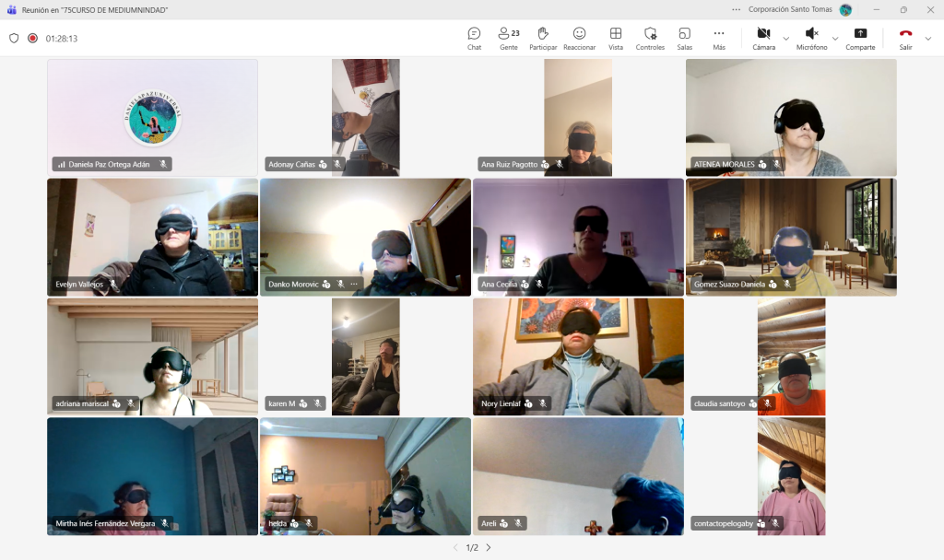This screenshot has height=560, width=944.
Task: Click badge icon beside adriana mariscal
Action: (116, 403)
